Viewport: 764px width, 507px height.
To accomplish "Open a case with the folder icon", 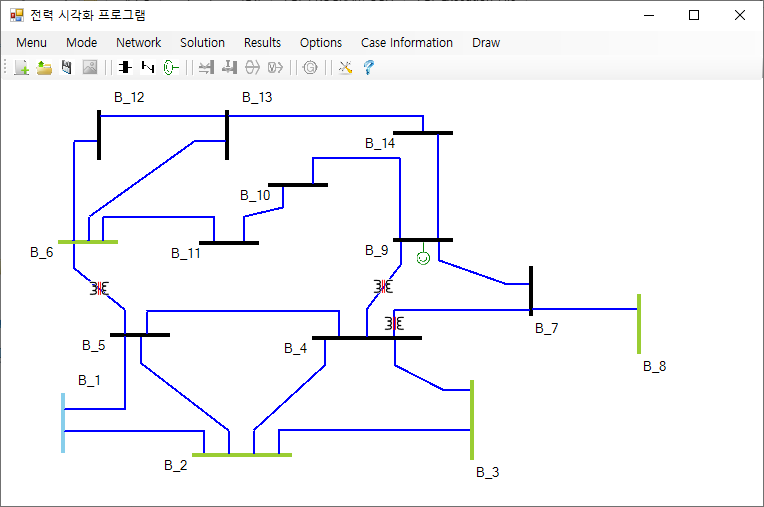I will point(44,67).
